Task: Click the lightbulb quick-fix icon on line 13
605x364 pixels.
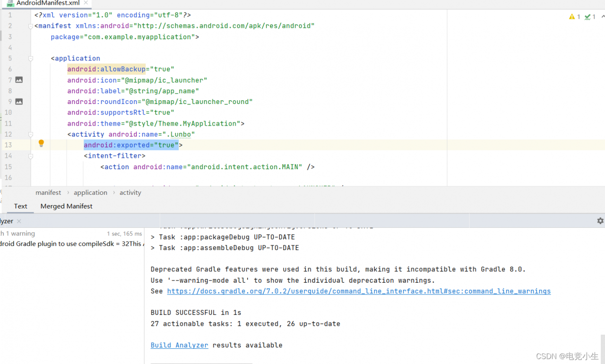Action: click(x=41, y=143)
